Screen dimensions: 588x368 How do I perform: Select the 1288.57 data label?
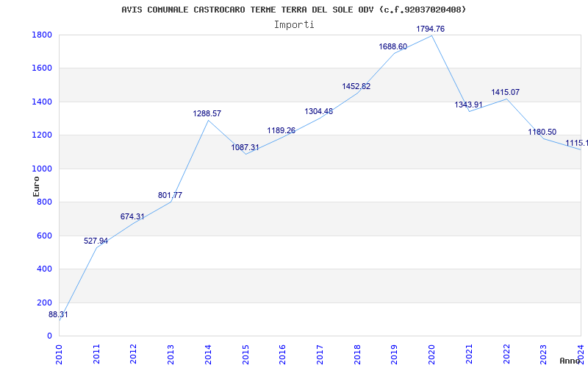pos(207,113)
